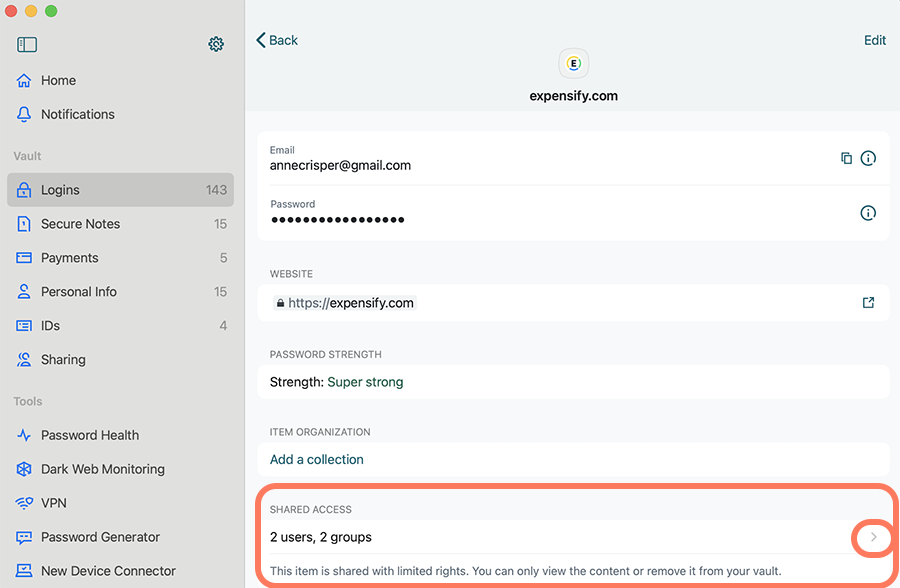900x588 pixels.
Task: Click the Password Health pulse icon
Action: click(24, 435)
